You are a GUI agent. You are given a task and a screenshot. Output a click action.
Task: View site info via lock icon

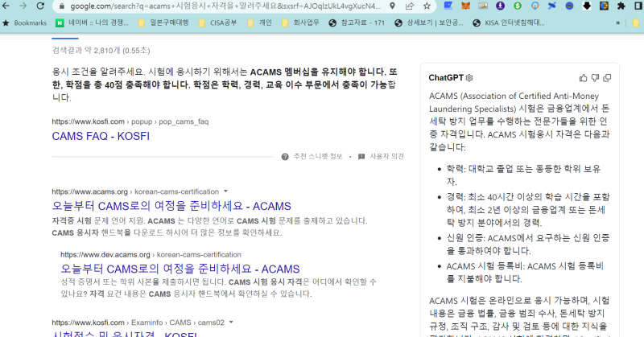(62, 6)
